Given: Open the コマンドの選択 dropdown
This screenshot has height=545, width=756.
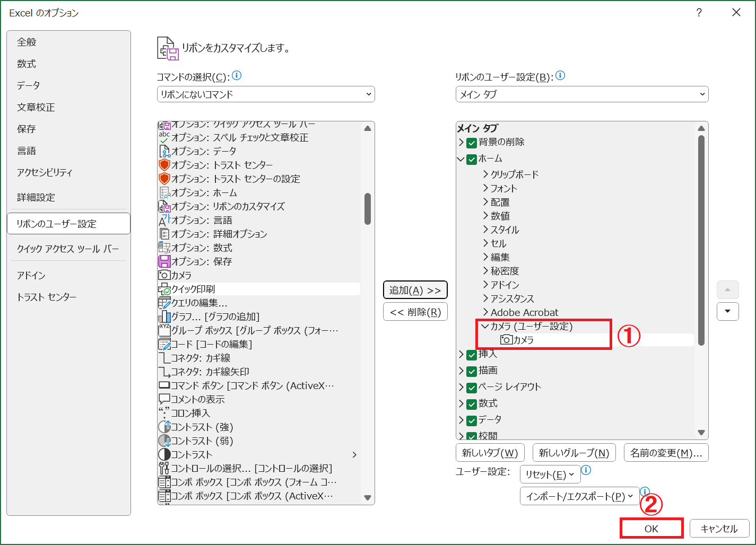Looking at the screenshot, I should tap(266, 94).
